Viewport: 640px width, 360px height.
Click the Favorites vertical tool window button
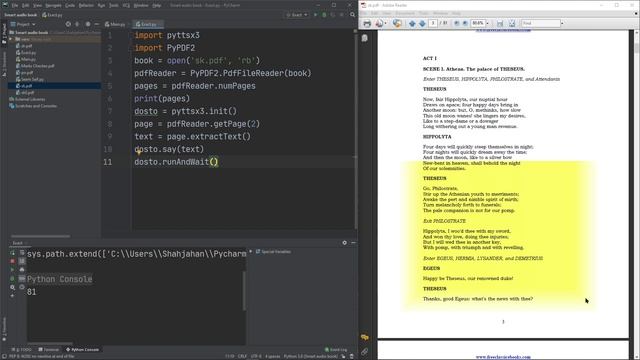(4, 330)
